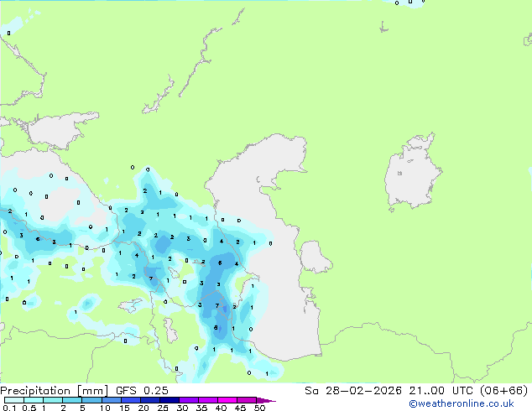Click the date Sa 28-02-2026
This screenshot has width=532, height=411.
[x=353, y=391]
